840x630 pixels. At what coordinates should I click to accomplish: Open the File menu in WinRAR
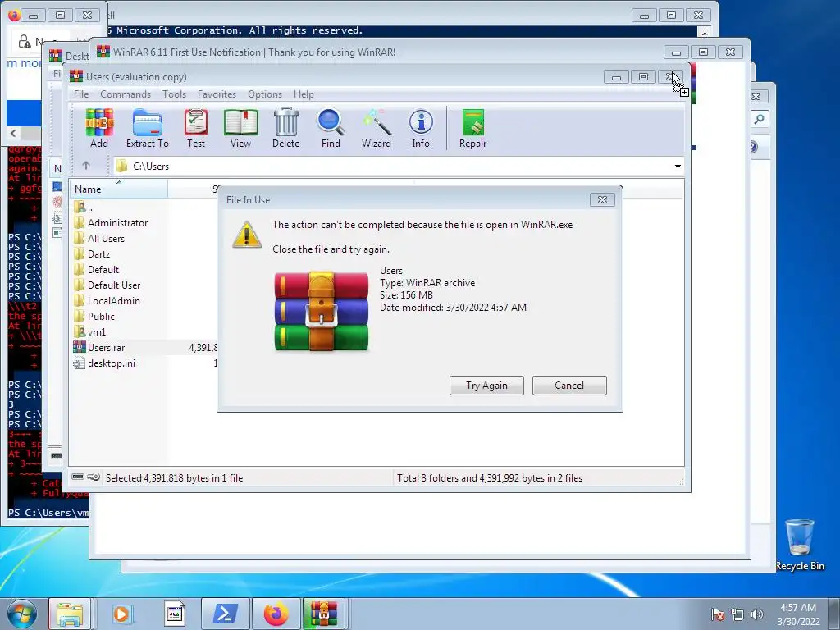(x=81, y=94)
